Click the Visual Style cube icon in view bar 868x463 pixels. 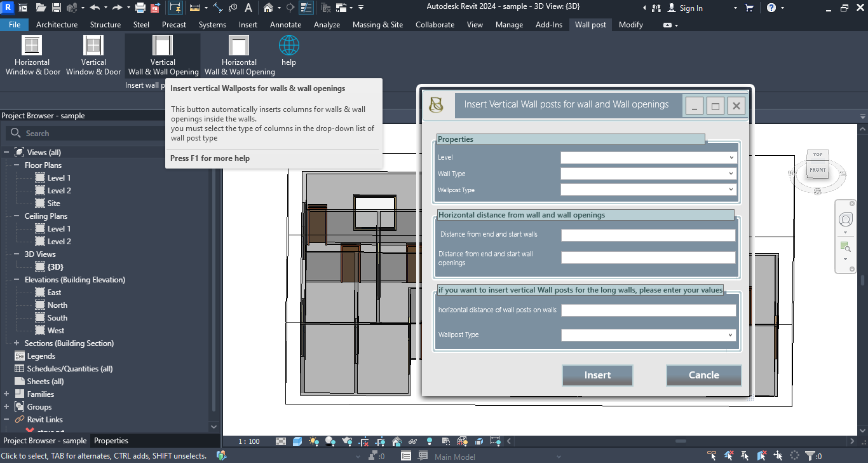(297, 441)
